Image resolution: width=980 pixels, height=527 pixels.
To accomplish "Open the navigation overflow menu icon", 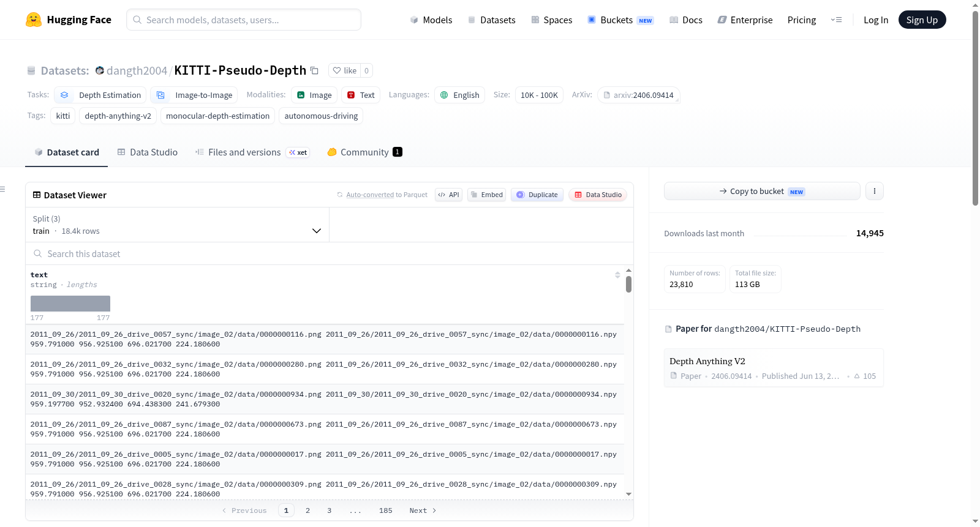I will 836,20.
